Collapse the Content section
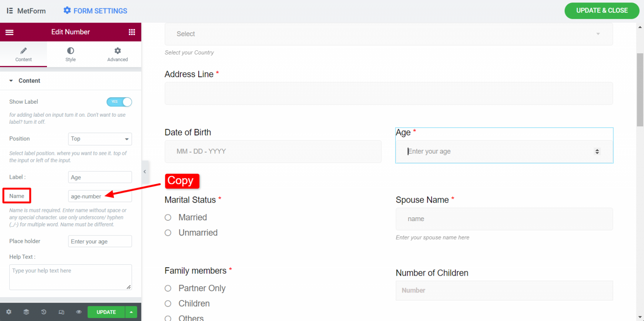Screen dimensions: 644x321 29,81
